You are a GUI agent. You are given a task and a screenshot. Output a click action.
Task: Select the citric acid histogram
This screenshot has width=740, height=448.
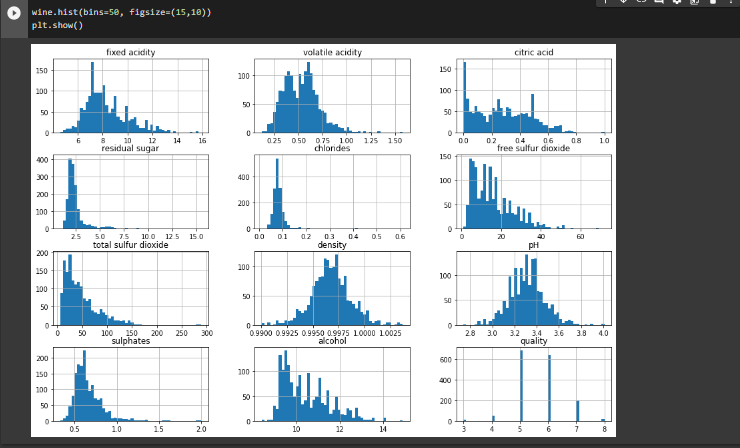coord(534,96)
